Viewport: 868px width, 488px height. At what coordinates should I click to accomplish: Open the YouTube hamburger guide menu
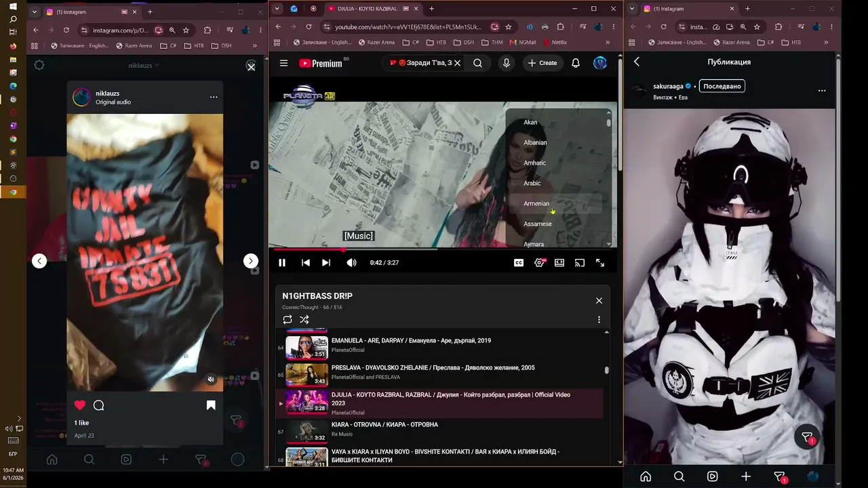pos(283,63)
